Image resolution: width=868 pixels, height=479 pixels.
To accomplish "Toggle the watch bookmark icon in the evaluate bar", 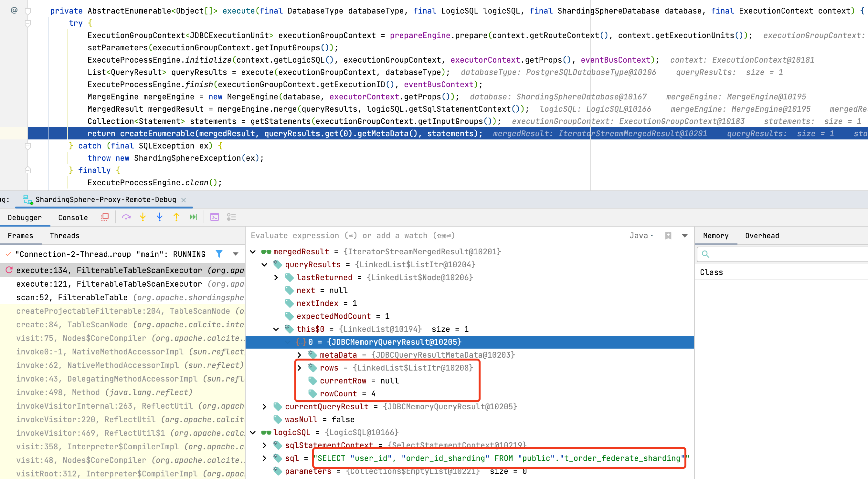I will [x=668, y=236].
